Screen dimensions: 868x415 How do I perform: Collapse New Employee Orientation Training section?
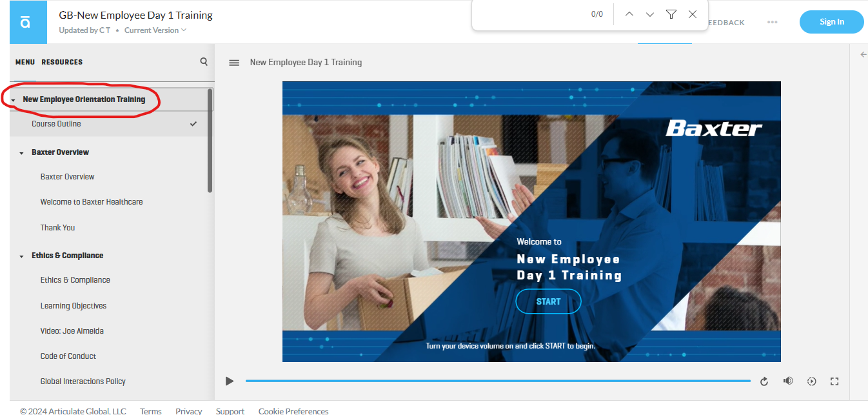(14, 100)
